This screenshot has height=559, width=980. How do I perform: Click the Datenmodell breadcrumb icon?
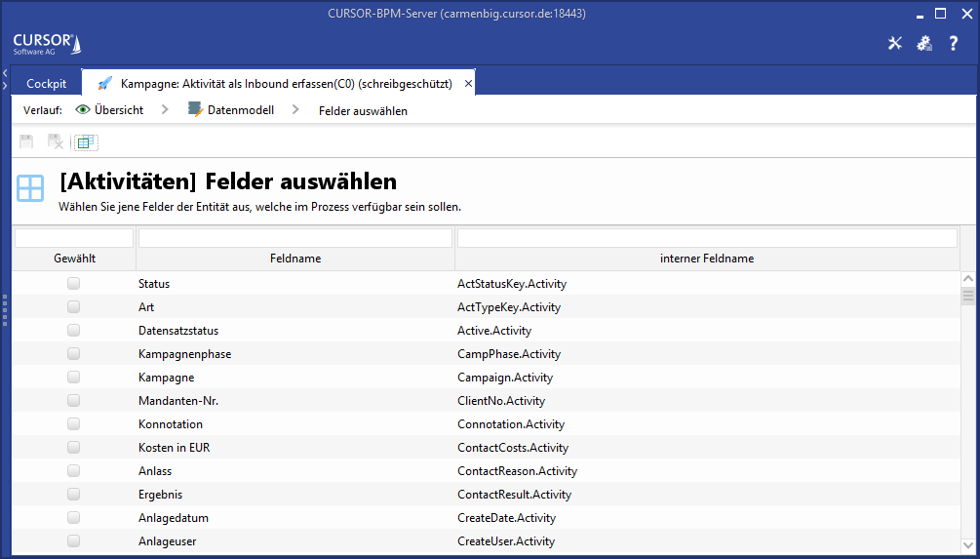(x=195, y=110)
